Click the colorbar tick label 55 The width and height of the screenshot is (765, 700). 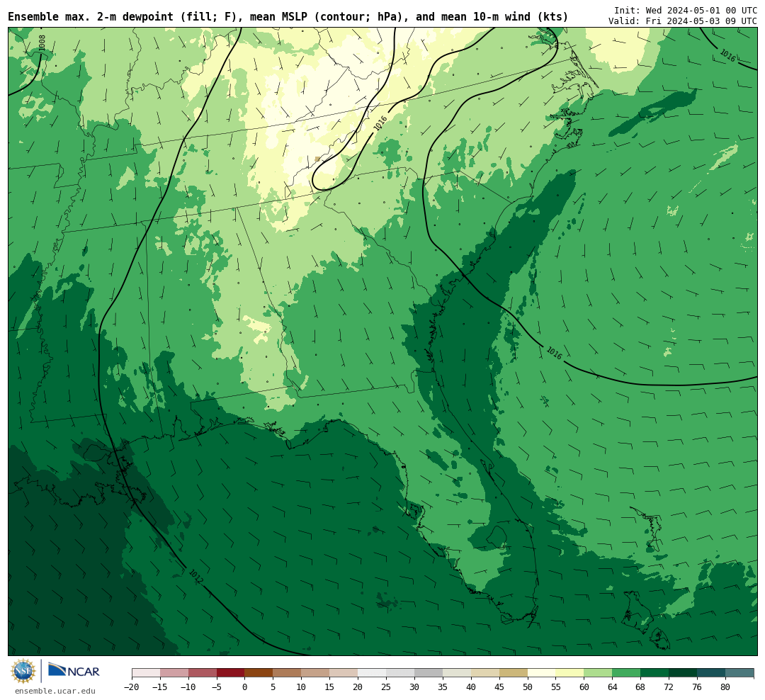pos(556,687)
